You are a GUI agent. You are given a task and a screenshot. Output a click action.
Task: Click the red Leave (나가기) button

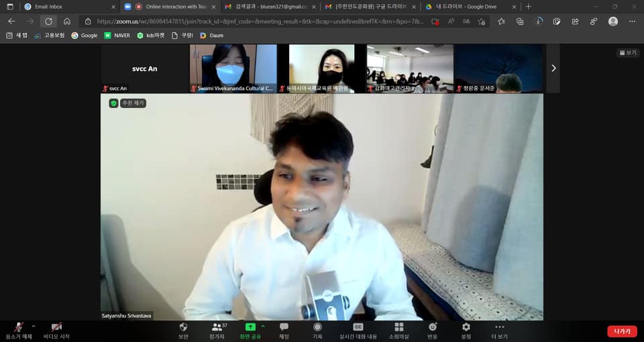tap(622, 331)
